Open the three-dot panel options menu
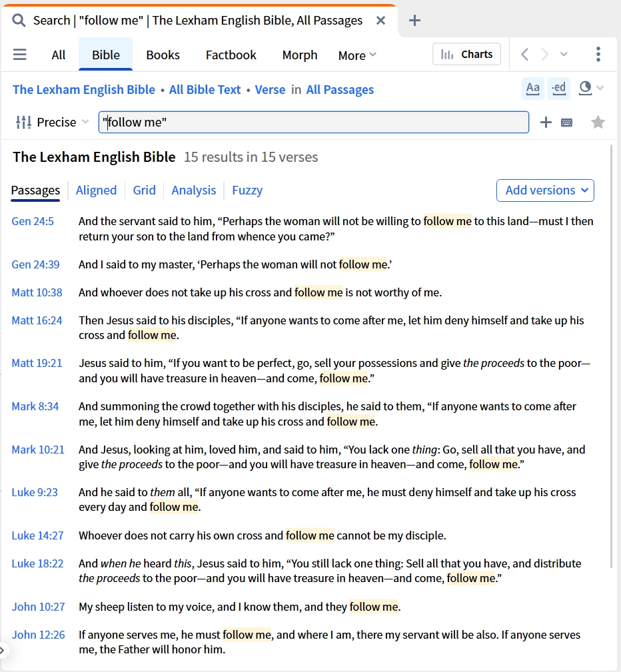Viewport: 621px width, 672px height. click(x=598, y=55)
